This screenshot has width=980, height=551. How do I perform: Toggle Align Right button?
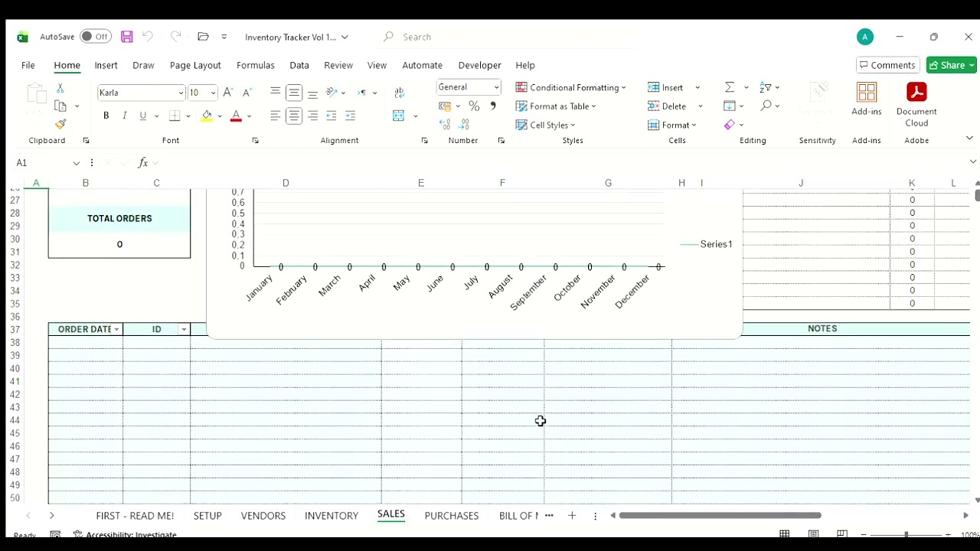(312, 116)
